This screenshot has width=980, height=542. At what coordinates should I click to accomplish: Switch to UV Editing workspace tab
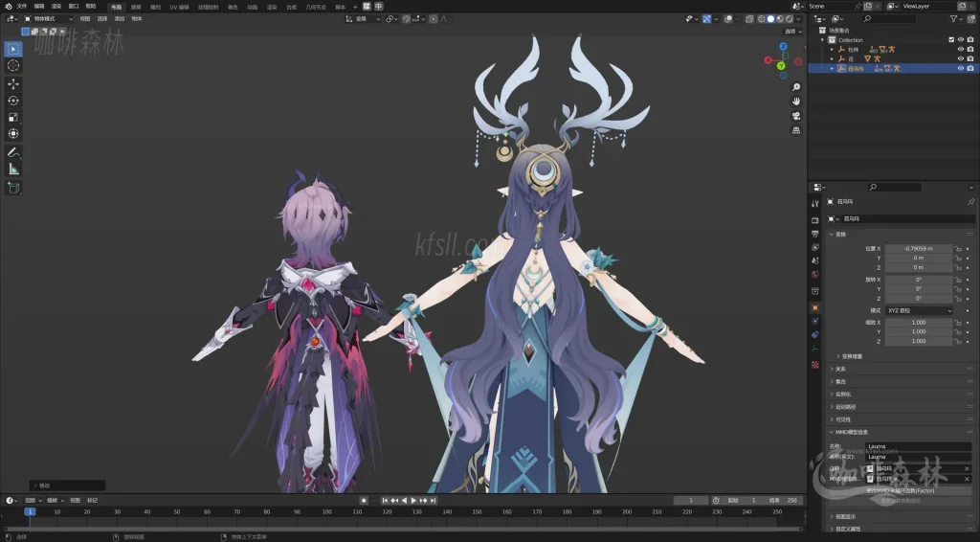tap(179, 7)
